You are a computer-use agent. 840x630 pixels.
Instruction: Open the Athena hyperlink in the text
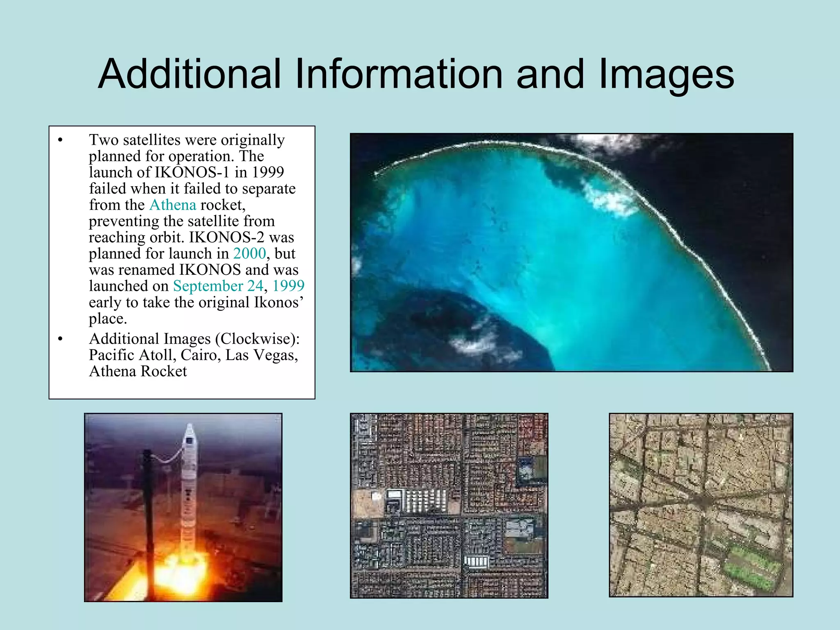[x=173, y=205]
